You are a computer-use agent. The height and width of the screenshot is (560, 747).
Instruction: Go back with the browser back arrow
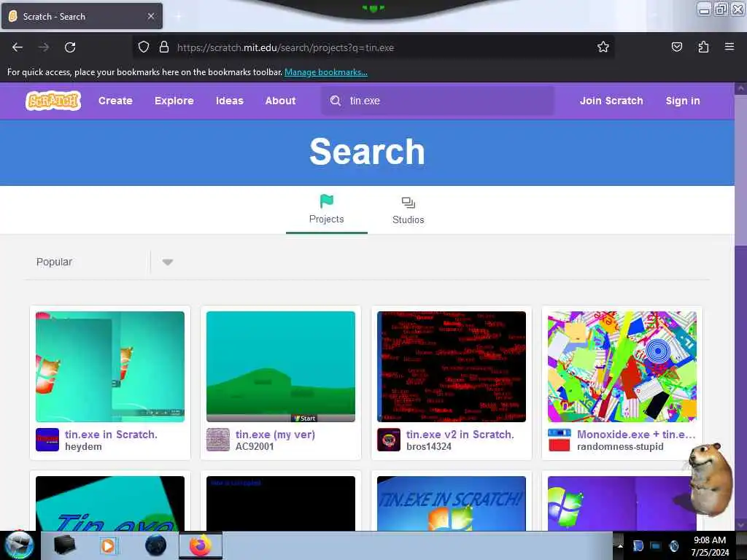[x=18, y=47]
